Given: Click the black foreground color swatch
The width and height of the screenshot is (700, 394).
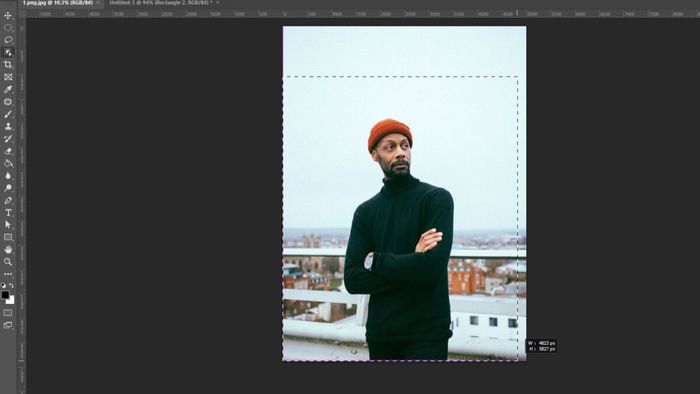Looking at the screenshot, I should pos(5,294).
